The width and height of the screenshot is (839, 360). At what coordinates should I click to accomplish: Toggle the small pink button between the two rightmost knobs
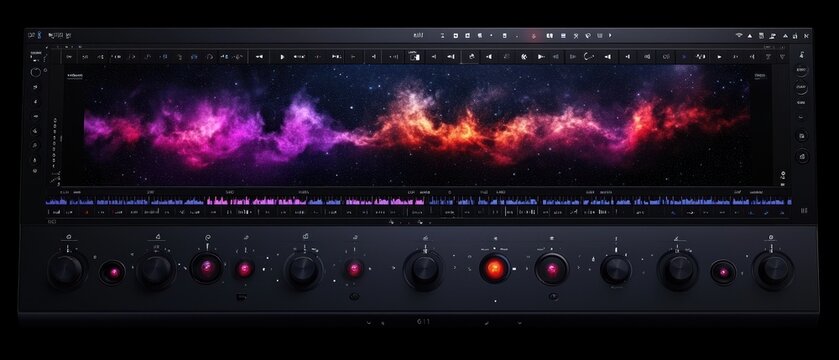pyautogui.click(x=723, y=272)
